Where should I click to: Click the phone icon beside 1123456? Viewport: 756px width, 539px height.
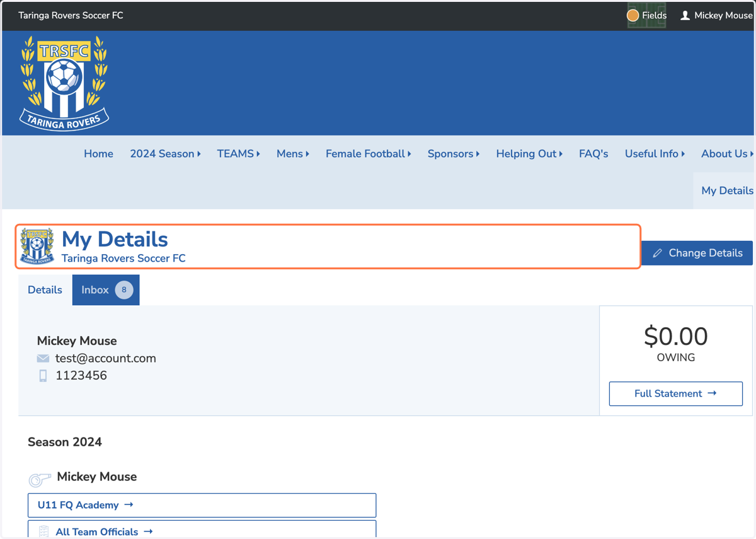pyautogui.click(x=43, y=376)
